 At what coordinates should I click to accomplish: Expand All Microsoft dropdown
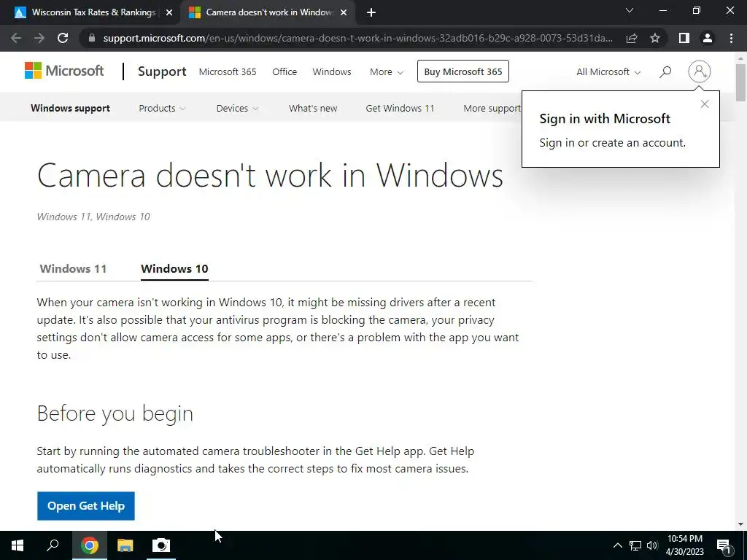click(608, 72)
